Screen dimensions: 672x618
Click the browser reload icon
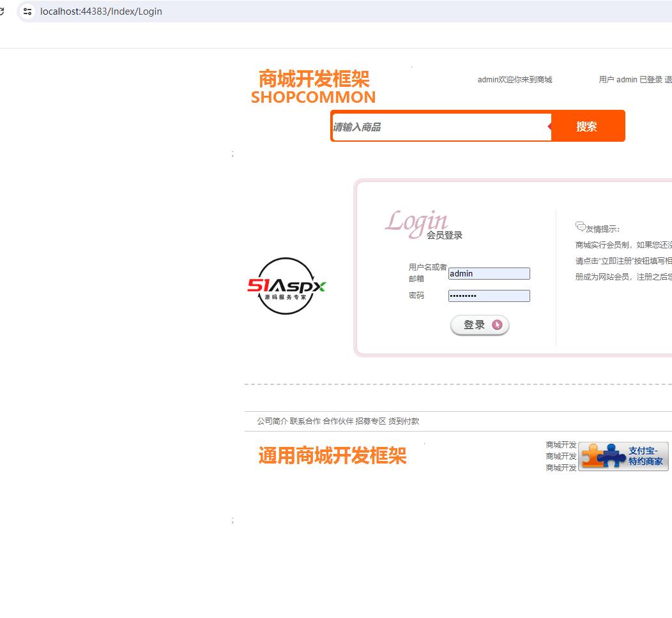[1, 11]
